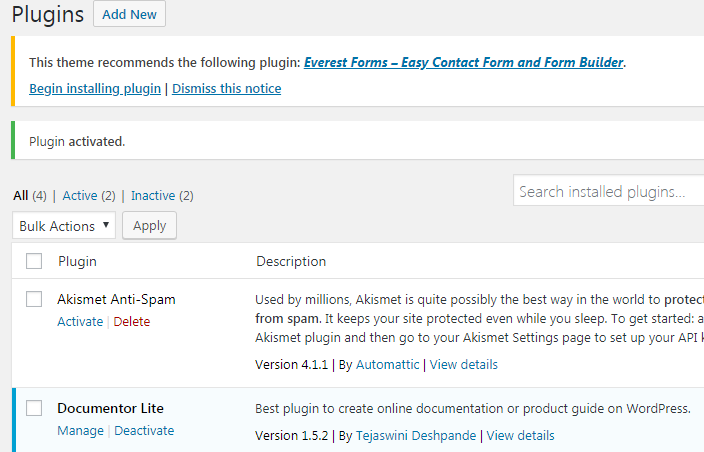Image resolution: width=704 pixels, height=452 pixels.
Task: Click the Plugins page heading
Action: (48, 14)
